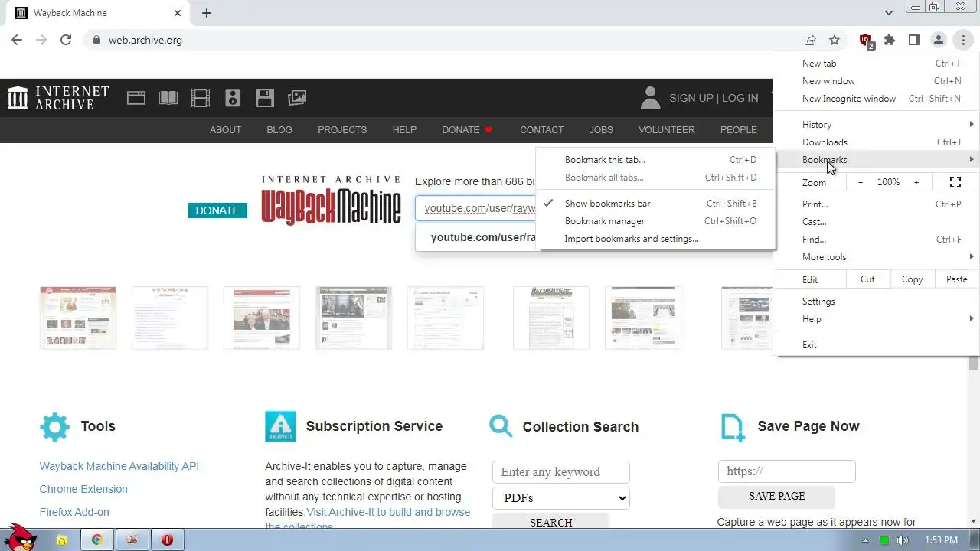Open the Chrome Extension link
Image resolution: width=980 pixels, height=551 pixels.
83,489
